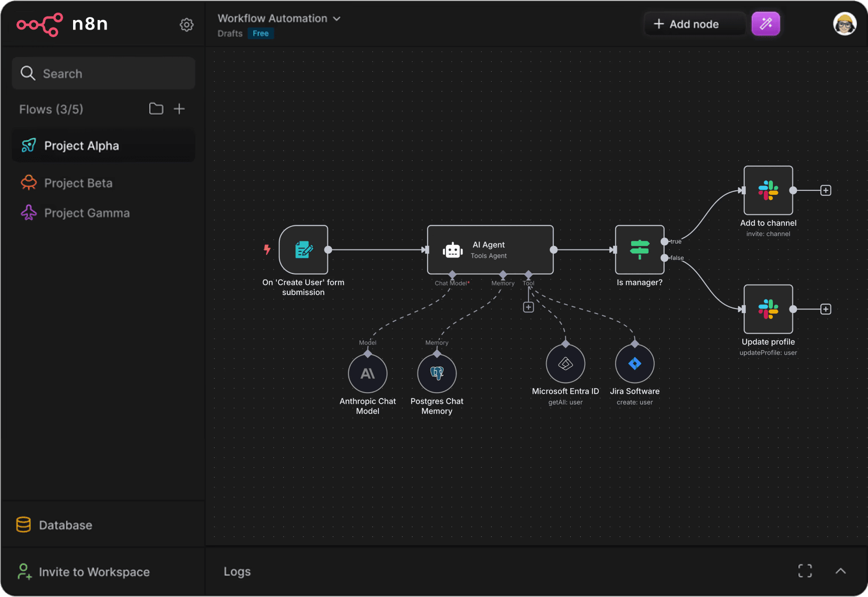Switch to the Project Beta flow

coord(78,183)
